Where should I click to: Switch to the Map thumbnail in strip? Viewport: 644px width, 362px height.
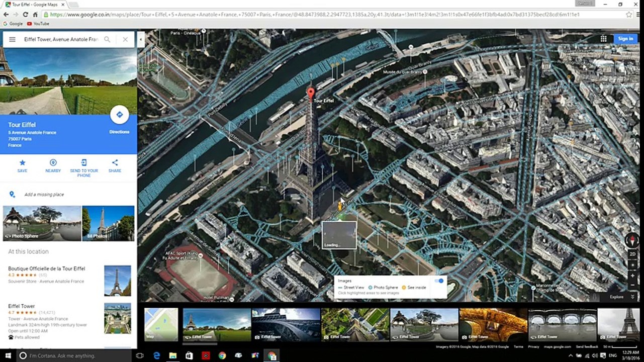(161, 324)
